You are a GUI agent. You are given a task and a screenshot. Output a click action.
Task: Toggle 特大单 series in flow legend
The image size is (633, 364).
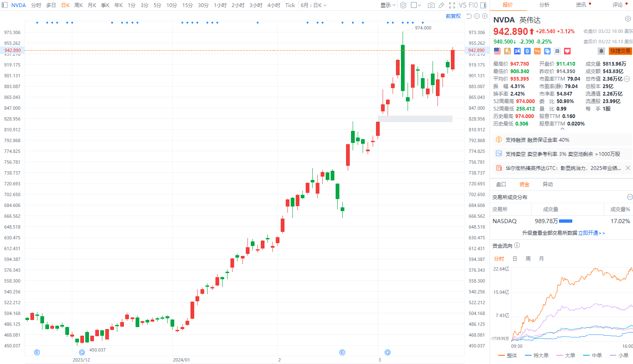click(537, 355)
